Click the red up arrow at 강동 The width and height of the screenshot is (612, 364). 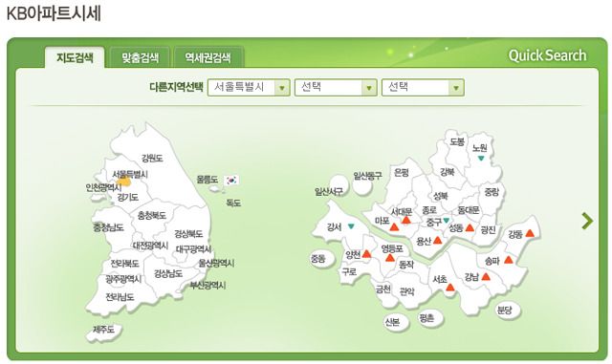tap(530, 233)
